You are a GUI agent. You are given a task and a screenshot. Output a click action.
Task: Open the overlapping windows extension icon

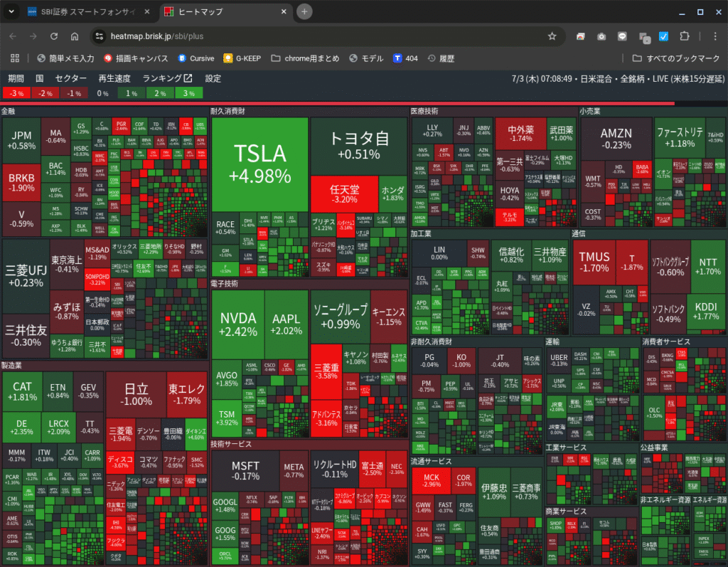pos(644,38)
